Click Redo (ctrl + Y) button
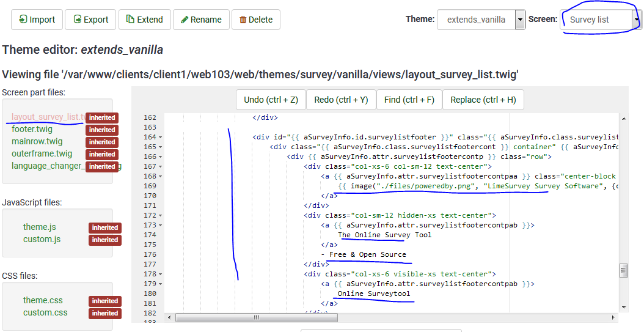Image resolution: width=644 pixels, height=332 pixels. click(341, 100)
